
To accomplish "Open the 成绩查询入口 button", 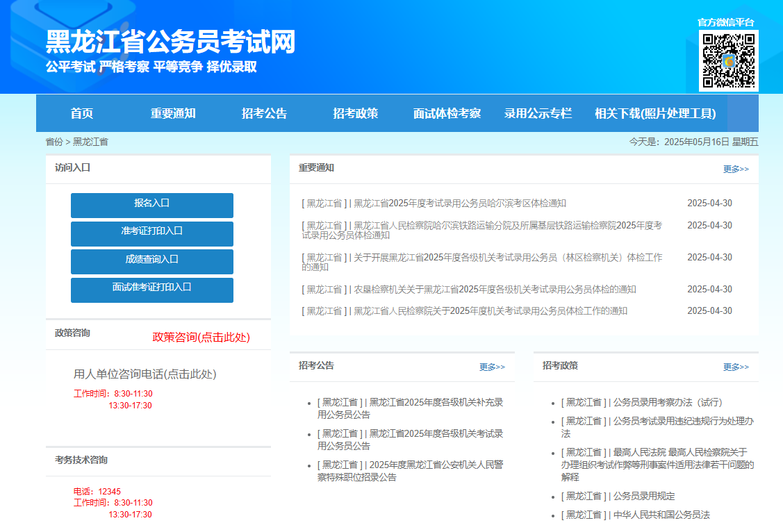I will click(151, 262).
